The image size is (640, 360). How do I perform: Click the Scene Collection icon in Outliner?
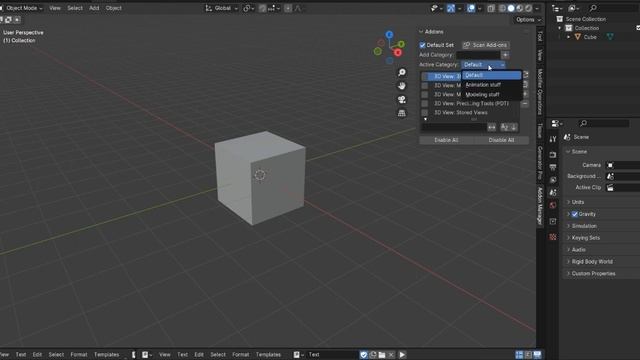[560, 19]
